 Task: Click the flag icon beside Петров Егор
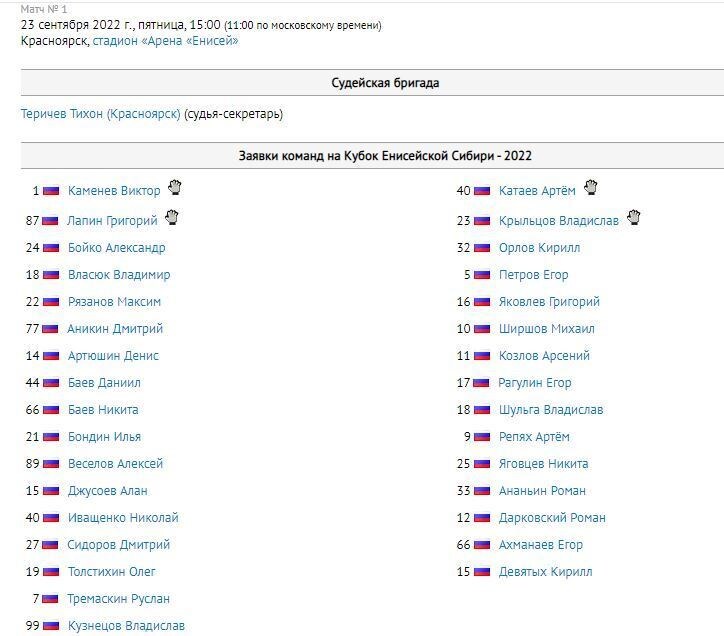click(482, 275)
